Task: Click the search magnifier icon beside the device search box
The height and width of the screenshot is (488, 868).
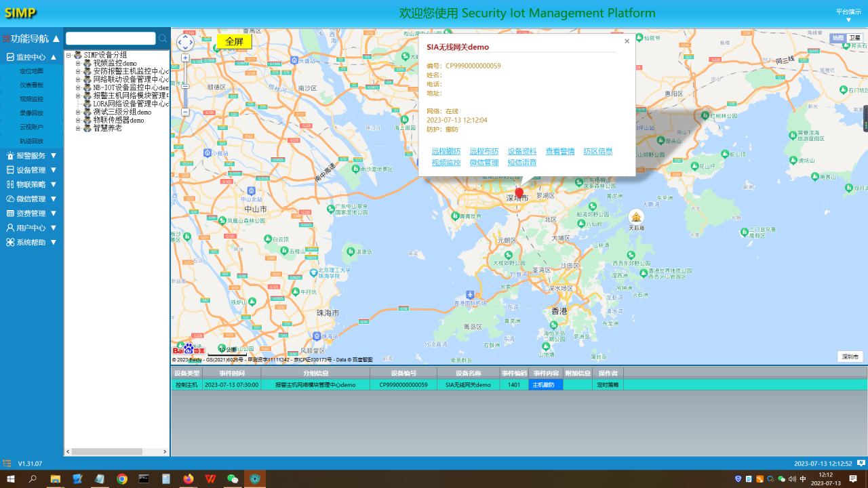Action: 163,39
